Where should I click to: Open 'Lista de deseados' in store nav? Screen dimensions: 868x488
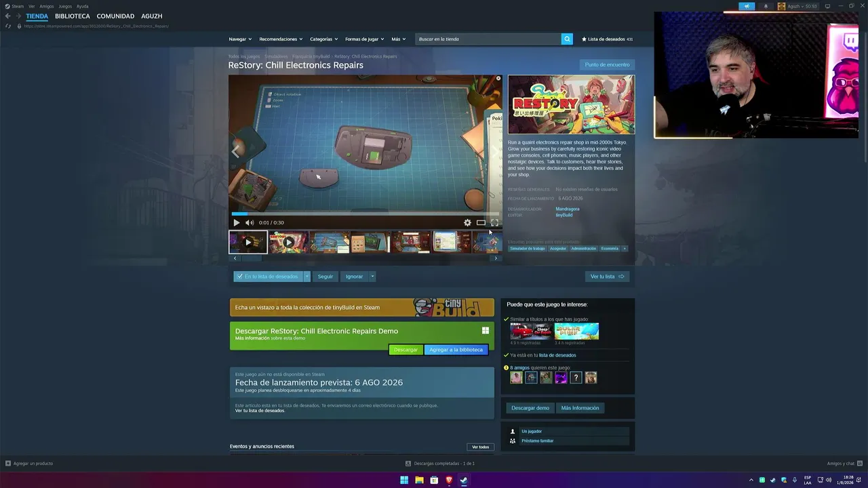click(x=607, y=39)
